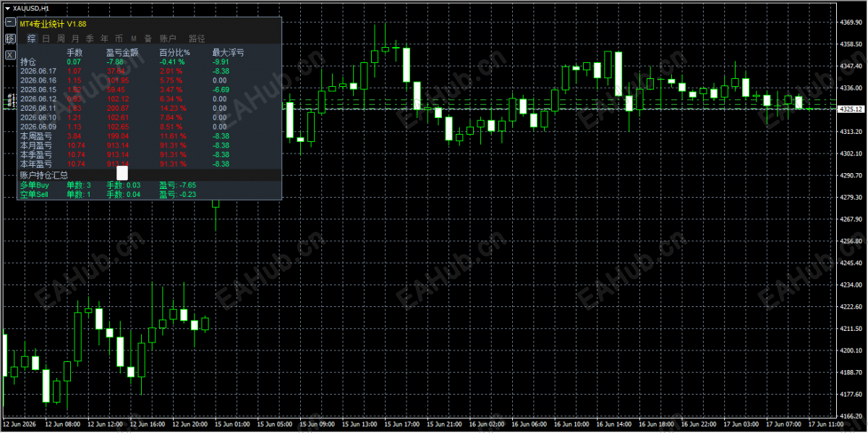
Task: Click the 空单Sell label
Action: (35, 195)
